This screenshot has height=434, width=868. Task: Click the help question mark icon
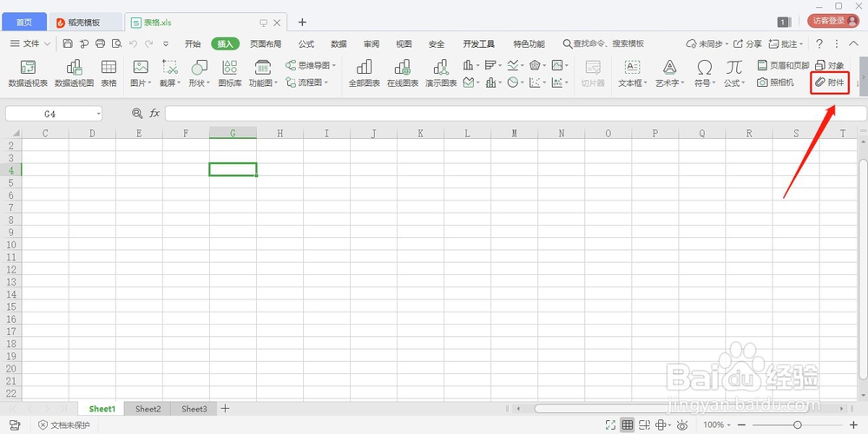(x=819, y=43)
